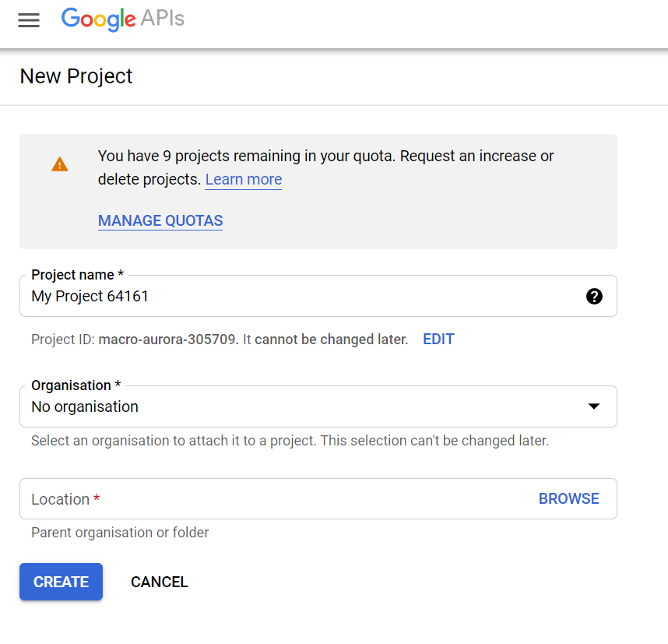Screen dimensions: 668x644
Task: Click the orange alert icon in quota banner
Action: point(60,164)
